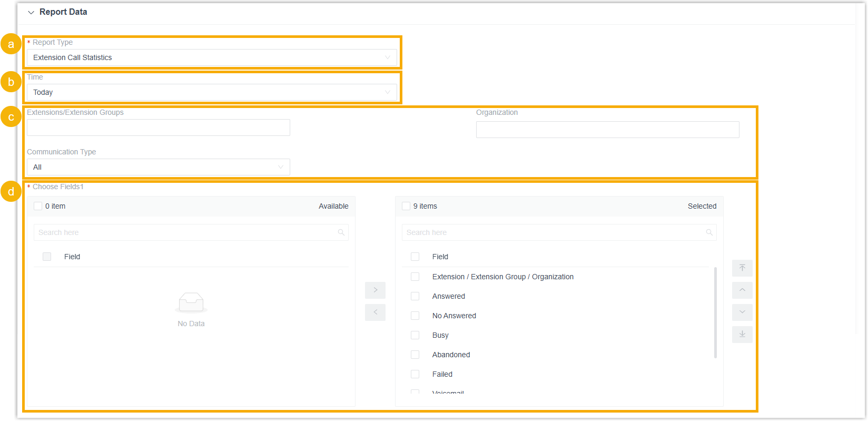Click the move-to-bottom arrow icon
Screen dimensions: 868x421
tap(742, 335)
